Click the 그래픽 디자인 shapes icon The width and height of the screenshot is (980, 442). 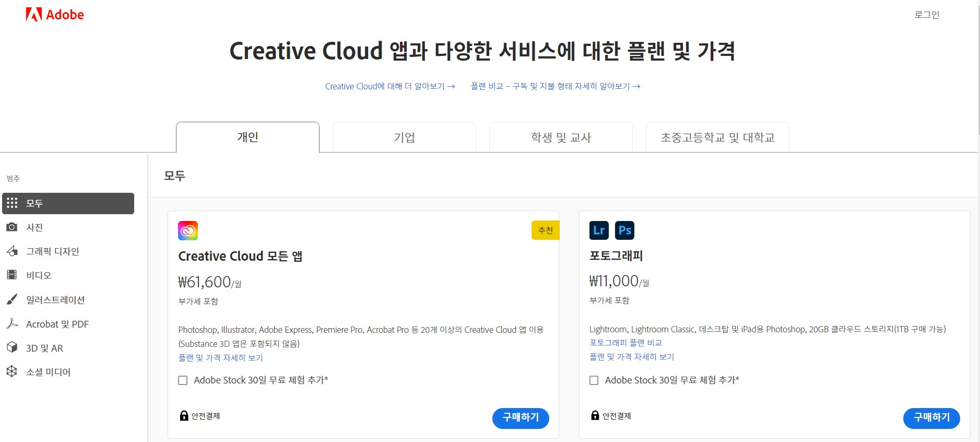12,251
